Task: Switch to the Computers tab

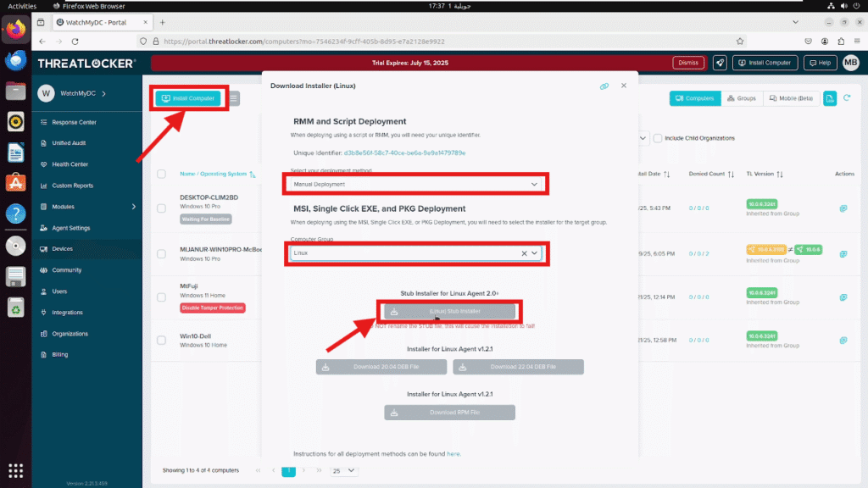Action: coord(695,98)
